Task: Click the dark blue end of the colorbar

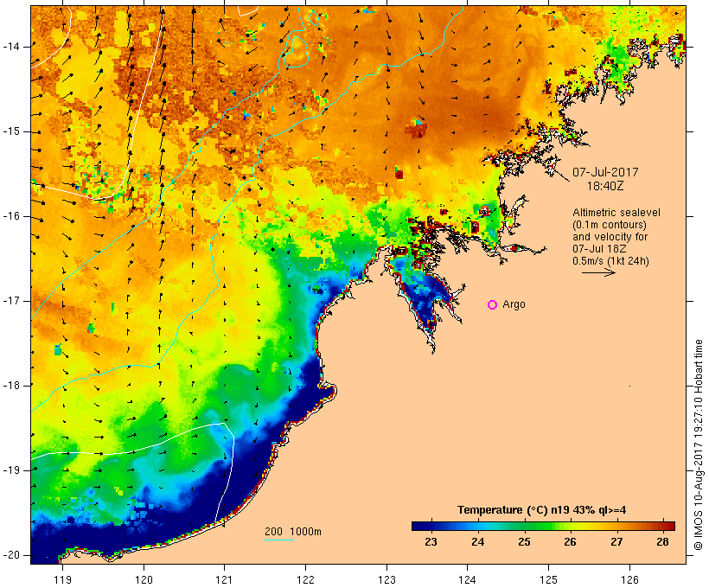Action: tap(423, 526)
